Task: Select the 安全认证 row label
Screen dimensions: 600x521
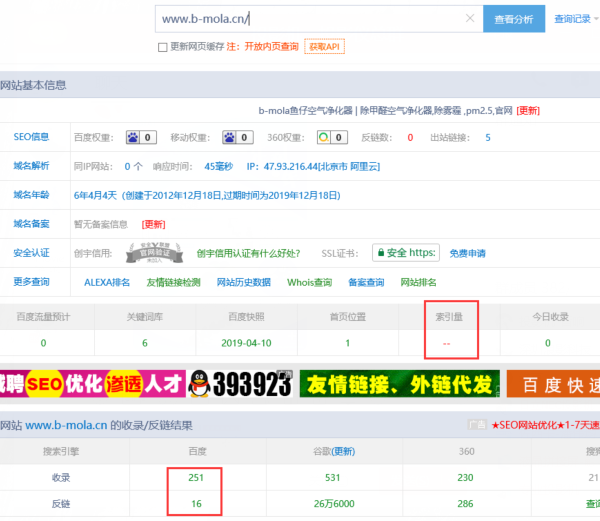Action: pyautogui.click(x=31, y=253)
